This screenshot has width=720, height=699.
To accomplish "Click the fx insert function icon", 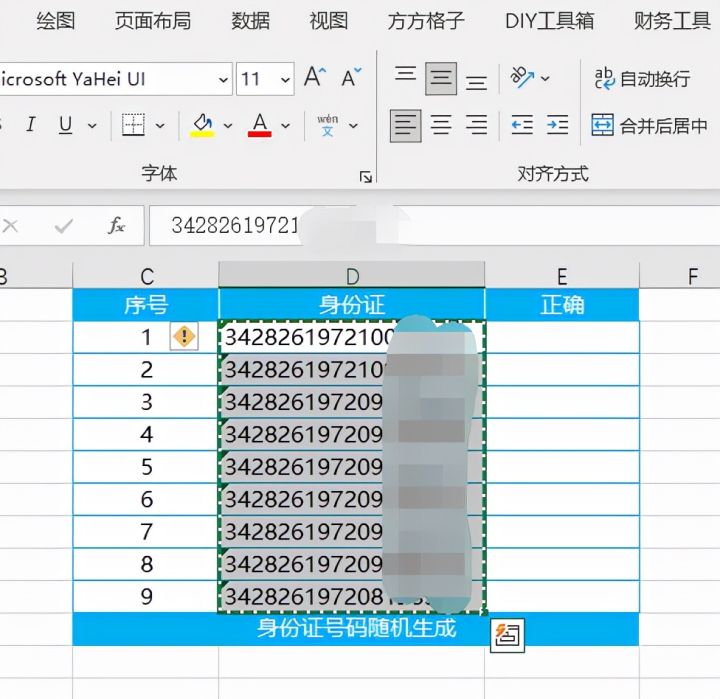I will pyautogui.click(x=117, y=225).
